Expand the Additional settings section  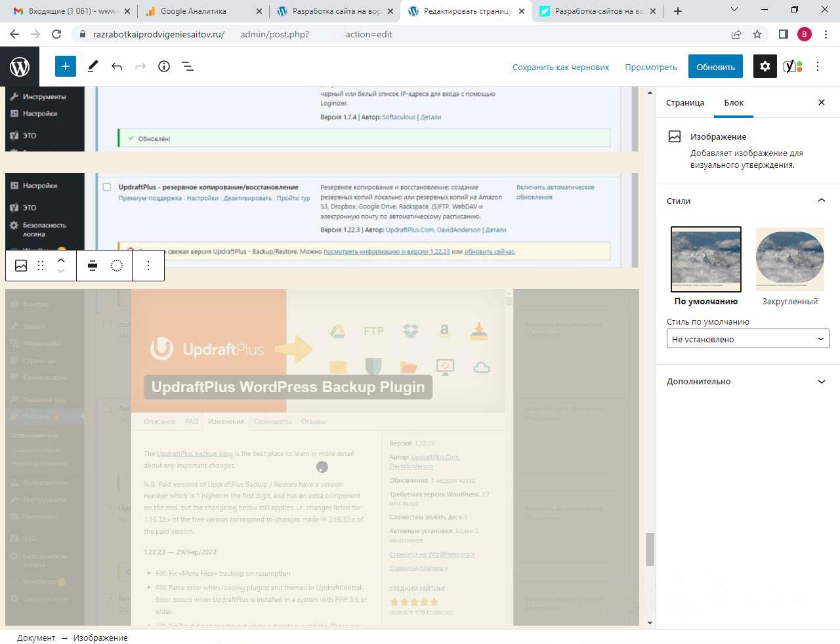coord(747,381)
